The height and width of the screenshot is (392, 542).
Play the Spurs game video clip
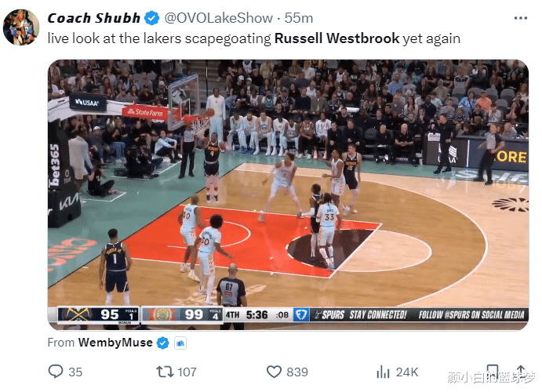288,194
